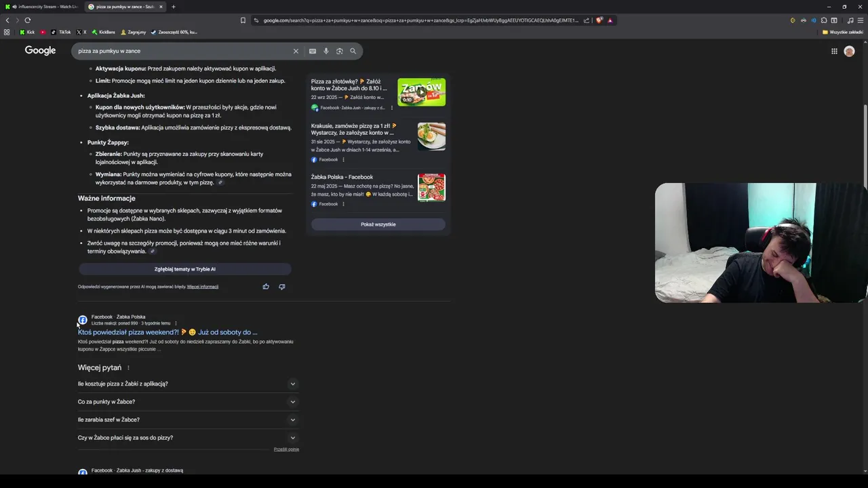Open the pizza collage thumbnail

point(432,188)
